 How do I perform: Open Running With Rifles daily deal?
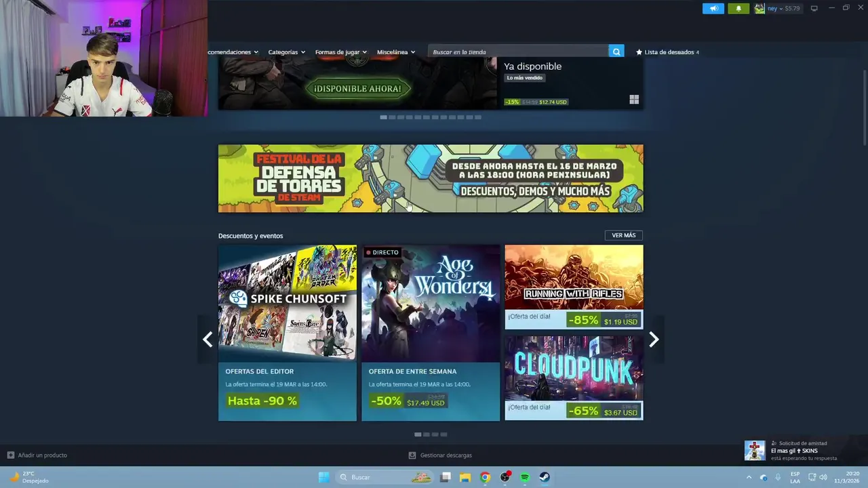coord(574,287)
